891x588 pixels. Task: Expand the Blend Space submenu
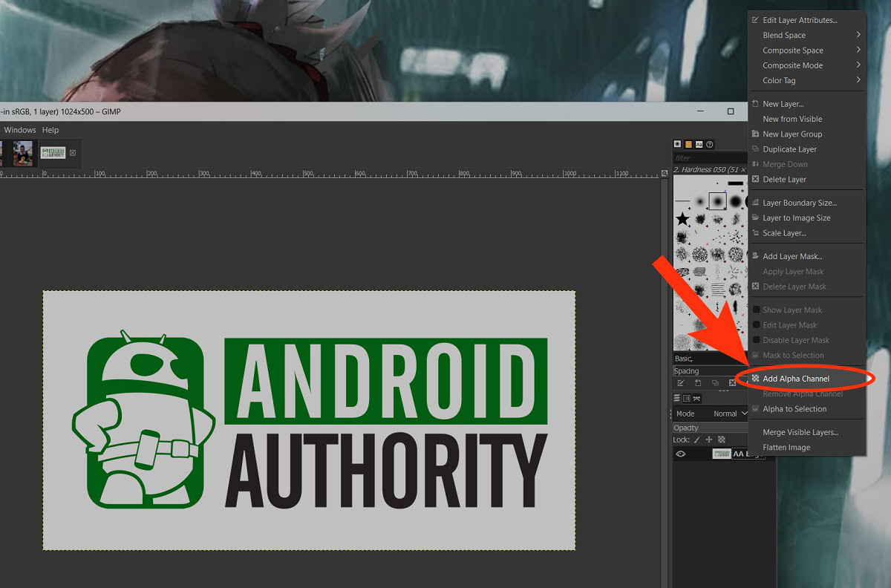809,35
